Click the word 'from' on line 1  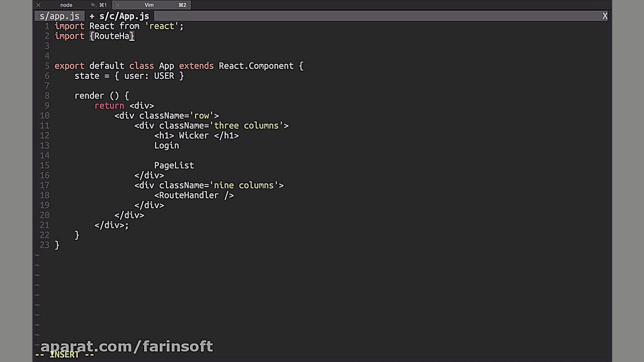(129, 26)
